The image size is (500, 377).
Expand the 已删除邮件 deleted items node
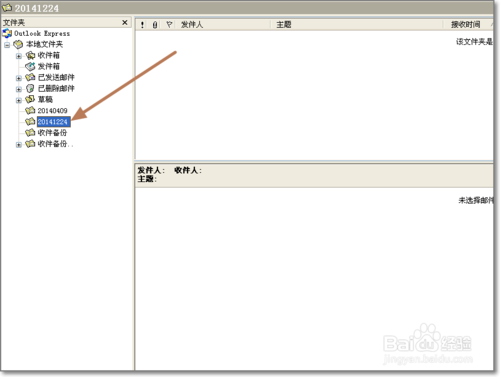[19, 89]
